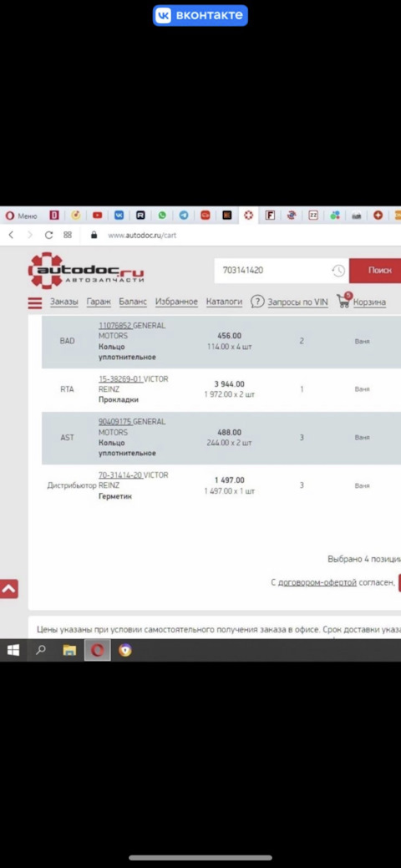Open Windows taskbar search

tap(40, 651)
